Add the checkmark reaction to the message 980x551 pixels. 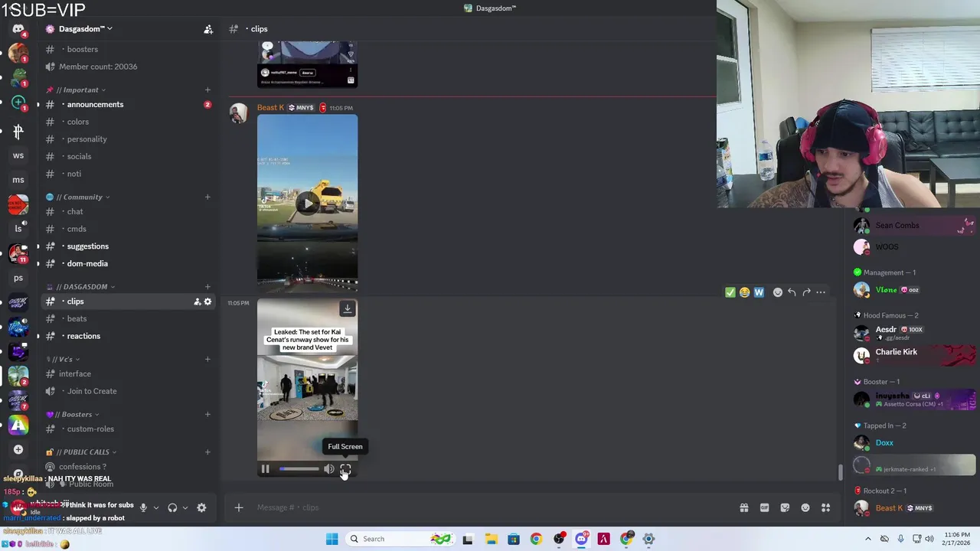pos(730,292)
